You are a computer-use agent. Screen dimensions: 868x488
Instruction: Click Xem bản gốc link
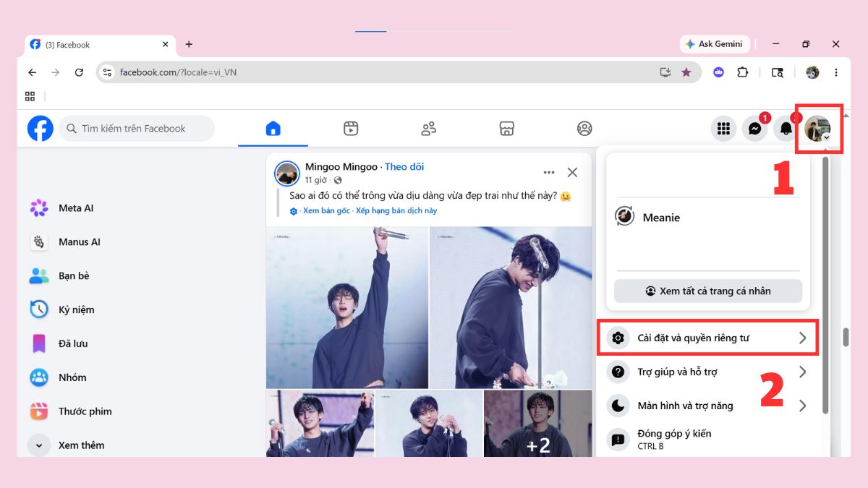pos(326,211)
